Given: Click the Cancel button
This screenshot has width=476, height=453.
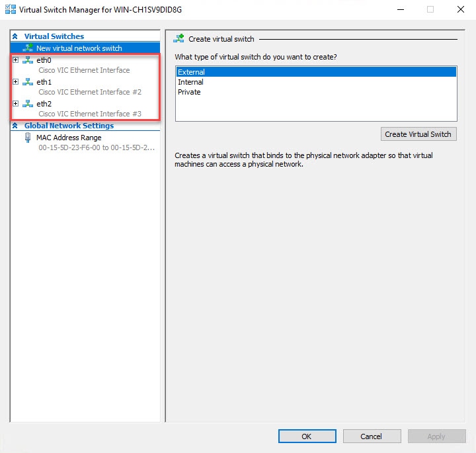Looking at the screenshot, I should pyautogui.click(x=372, y=436).
